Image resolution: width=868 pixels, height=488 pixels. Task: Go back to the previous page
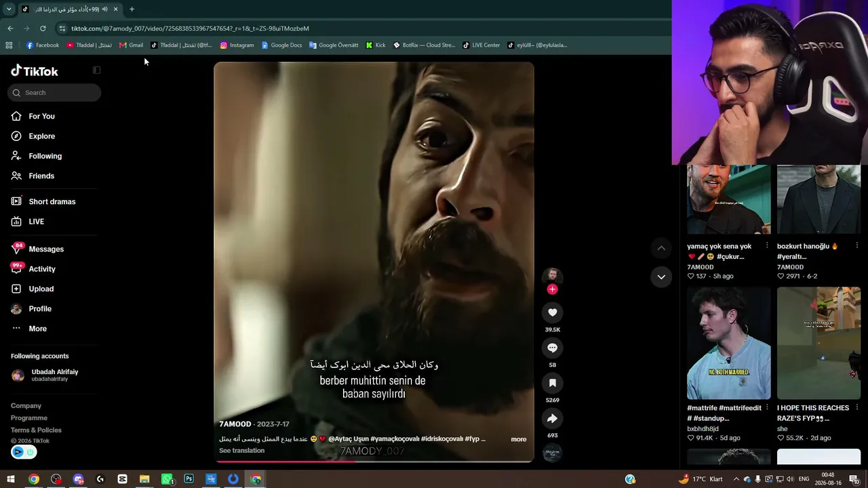(10, 28)
